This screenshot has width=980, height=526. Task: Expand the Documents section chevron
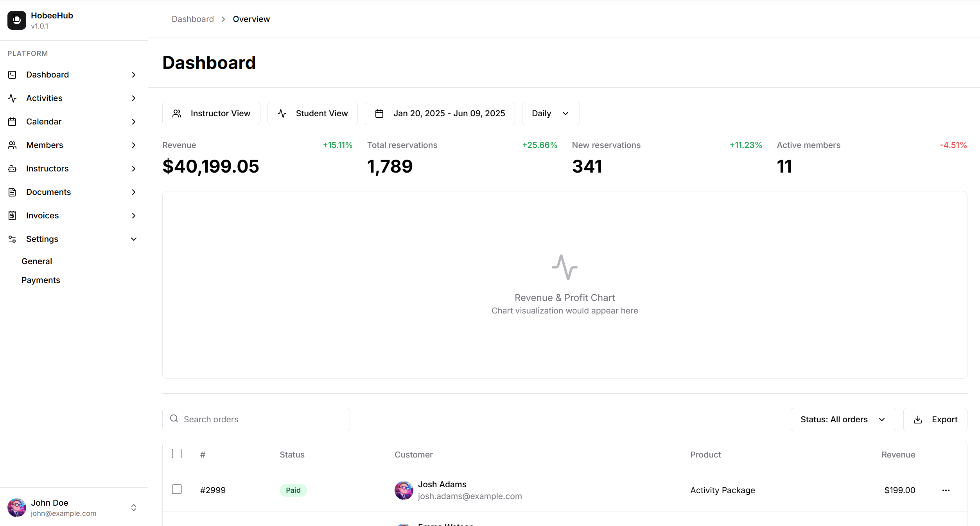pos(134,192)
